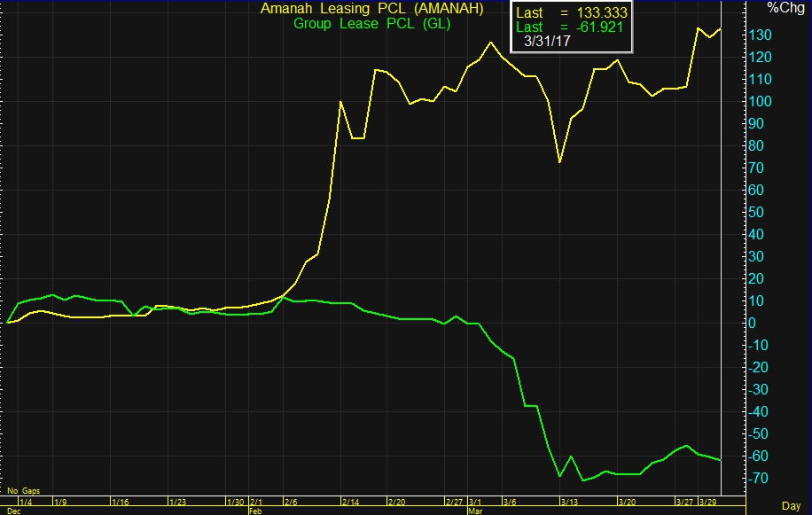Click the 1/23 date on time axis
Viewport: 812px width, 515px height.
click(176, 502)
